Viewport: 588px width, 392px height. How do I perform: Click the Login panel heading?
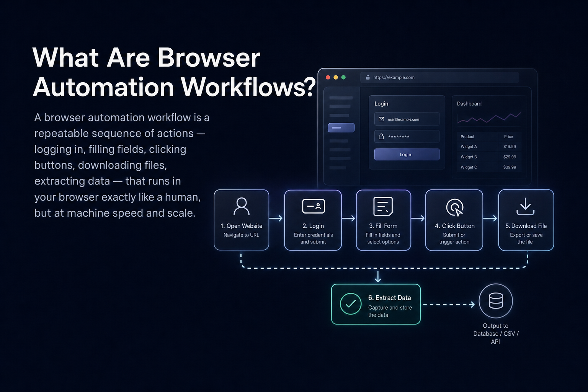coord(381,104)
